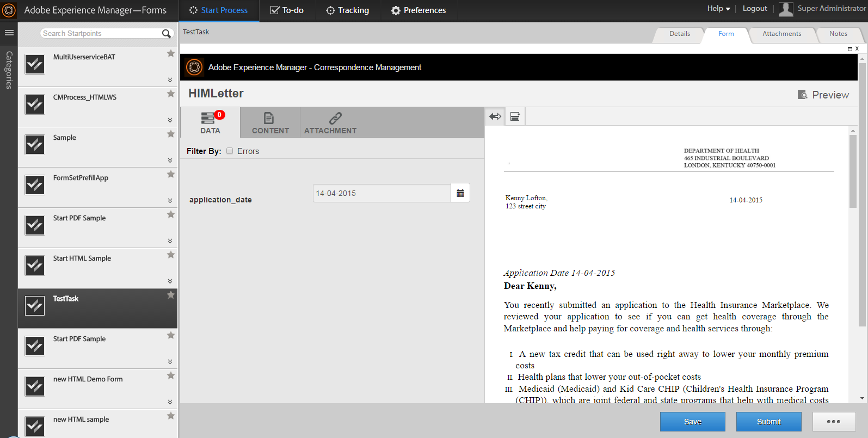This screenshot has width=868, height=438.
Task: Open the calendar picker for application_date
Action: 460,193
